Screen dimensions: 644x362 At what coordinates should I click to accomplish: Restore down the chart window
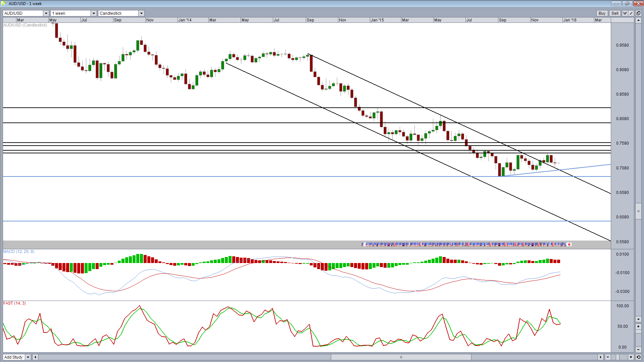click(x=627, y=4)
